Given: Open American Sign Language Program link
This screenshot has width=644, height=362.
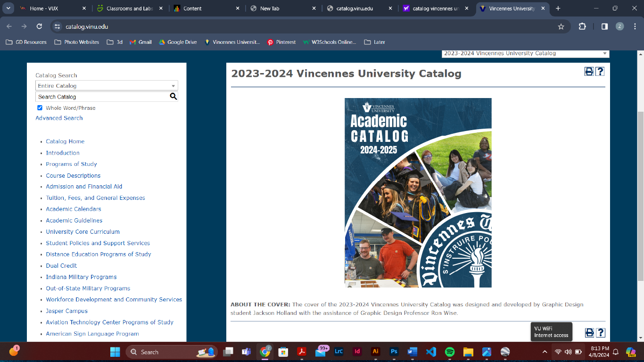Looking at the screenshot, I should coord(92,333).
